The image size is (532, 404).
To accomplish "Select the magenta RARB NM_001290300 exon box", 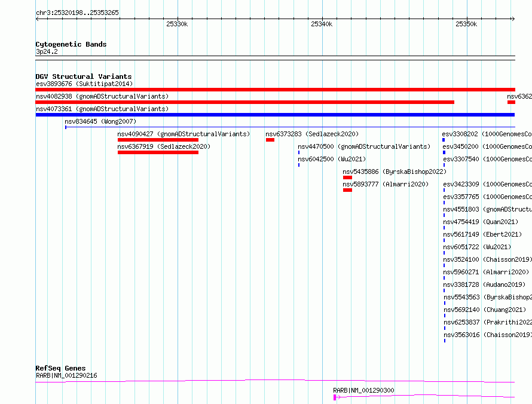I will tap(335, 397).
